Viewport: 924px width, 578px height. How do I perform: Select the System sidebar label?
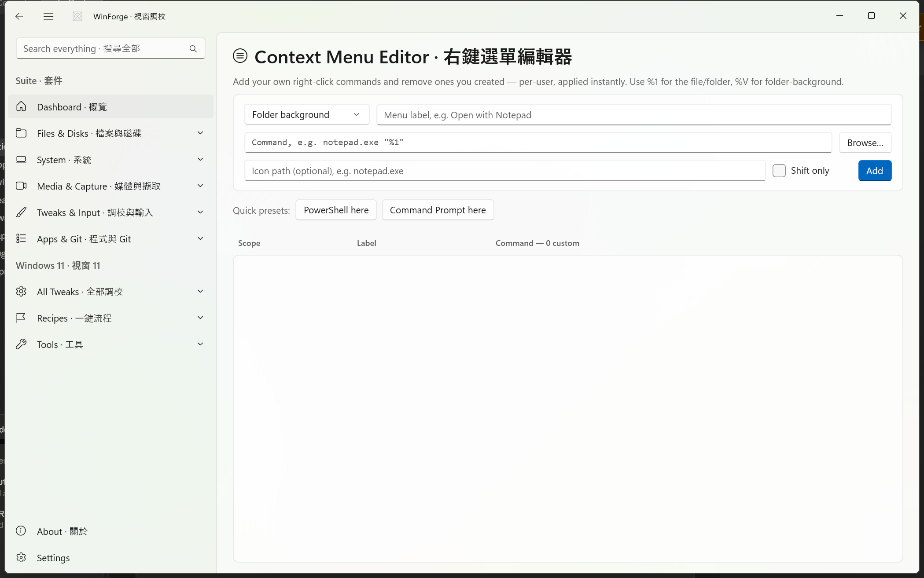64,160
